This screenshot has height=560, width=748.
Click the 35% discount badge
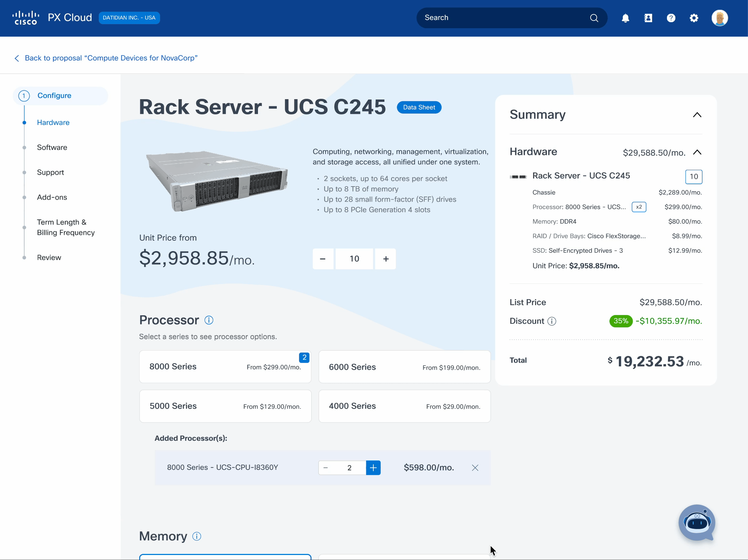pos(621,321)
